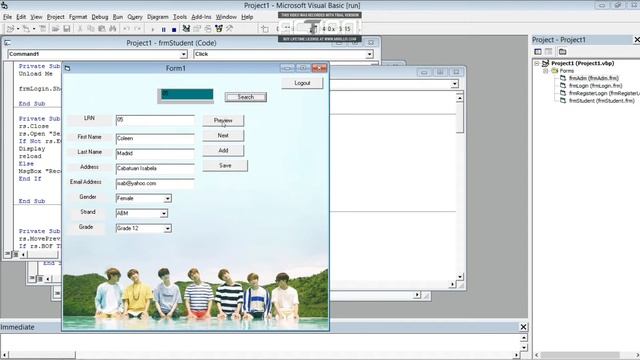Screen dimensions: 640x360
Task: Click the Break (pause) toolbar button
Action: (164, 29)
